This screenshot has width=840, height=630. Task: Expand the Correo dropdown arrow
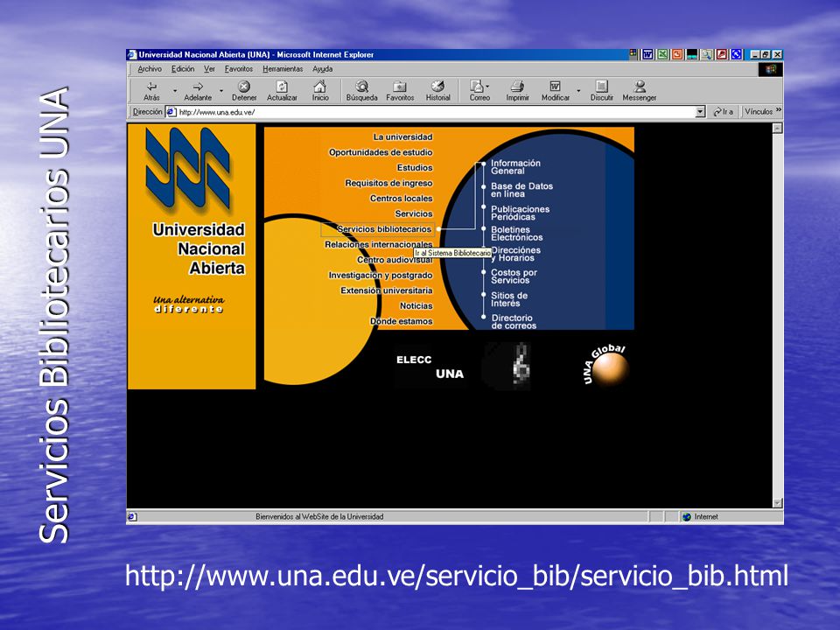(x=487, y=87)
